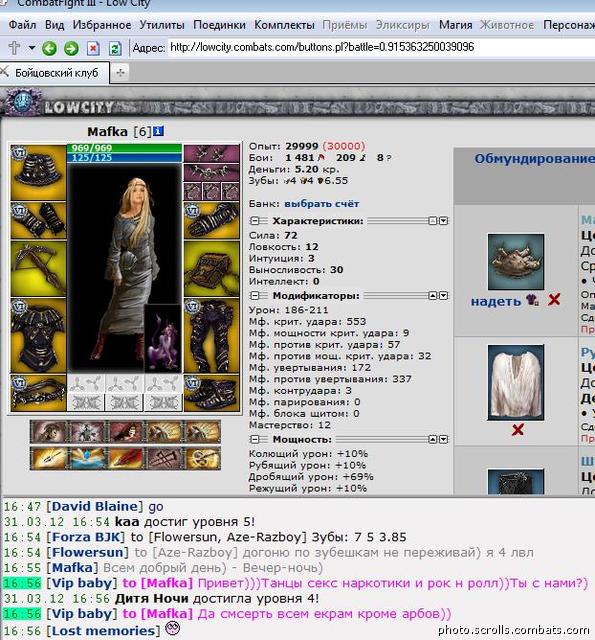Screen dimensions: 595x640
Task: Click the equipped crossbow weapon slot
Action: point(38,269)
